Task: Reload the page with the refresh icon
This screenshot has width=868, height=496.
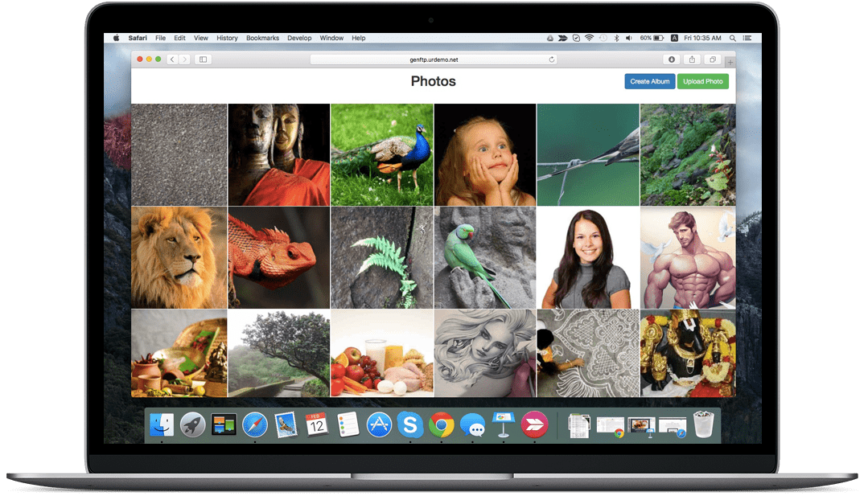Action: tap(551, 59)
